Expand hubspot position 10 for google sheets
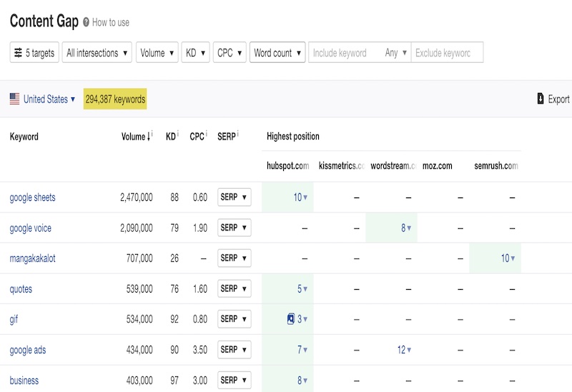This screenshot has width=572, height=392. [x=300, y=197]
